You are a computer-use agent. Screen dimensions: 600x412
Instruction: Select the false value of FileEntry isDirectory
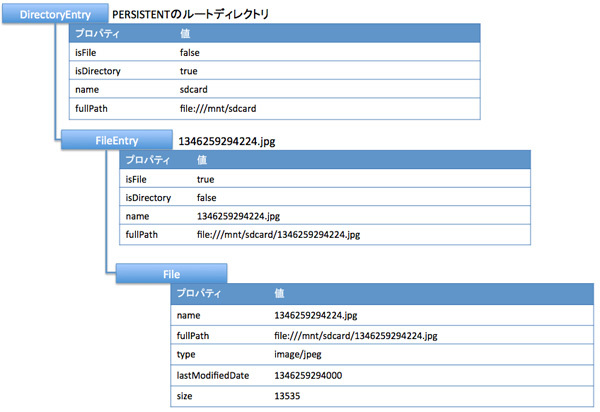point(207,198)
